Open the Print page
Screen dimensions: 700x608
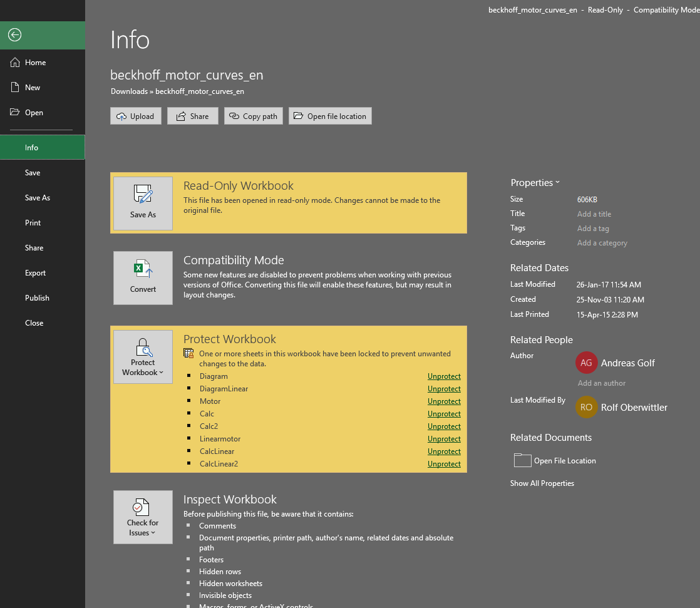coord(43,222)
